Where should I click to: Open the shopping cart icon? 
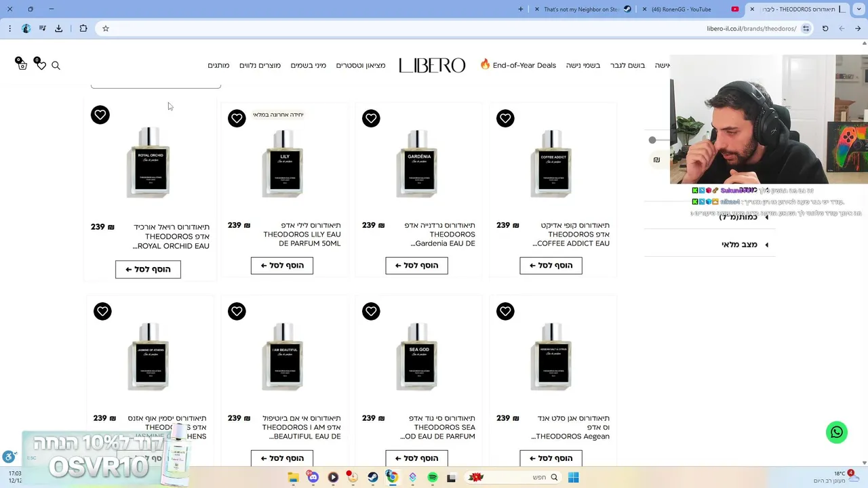(x=22, y=65)
